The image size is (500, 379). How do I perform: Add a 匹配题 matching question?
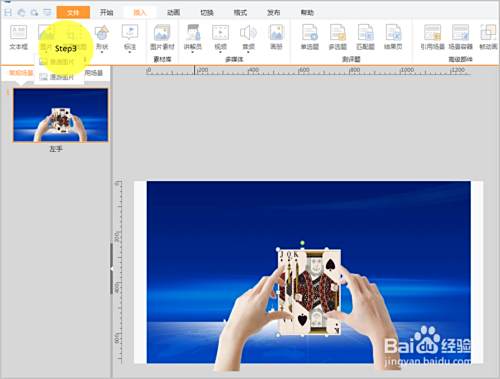[366, 37]
